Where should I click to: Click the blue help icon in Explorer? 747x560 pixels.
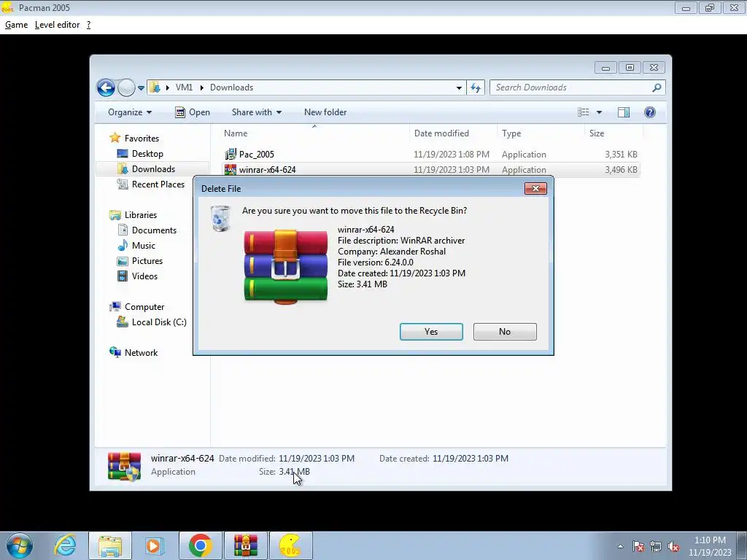pyautogui.click(x=650, y=112)
